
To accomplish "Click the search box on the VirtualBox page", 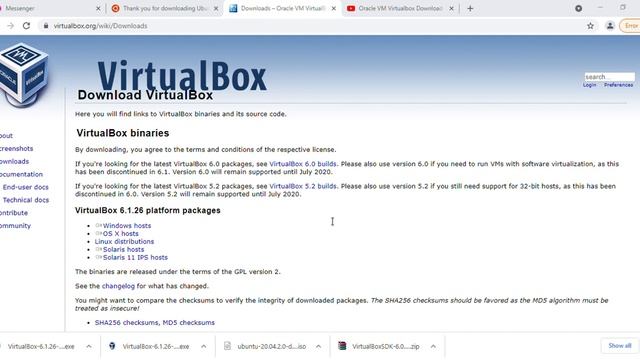I will click(x=609, y=77).
